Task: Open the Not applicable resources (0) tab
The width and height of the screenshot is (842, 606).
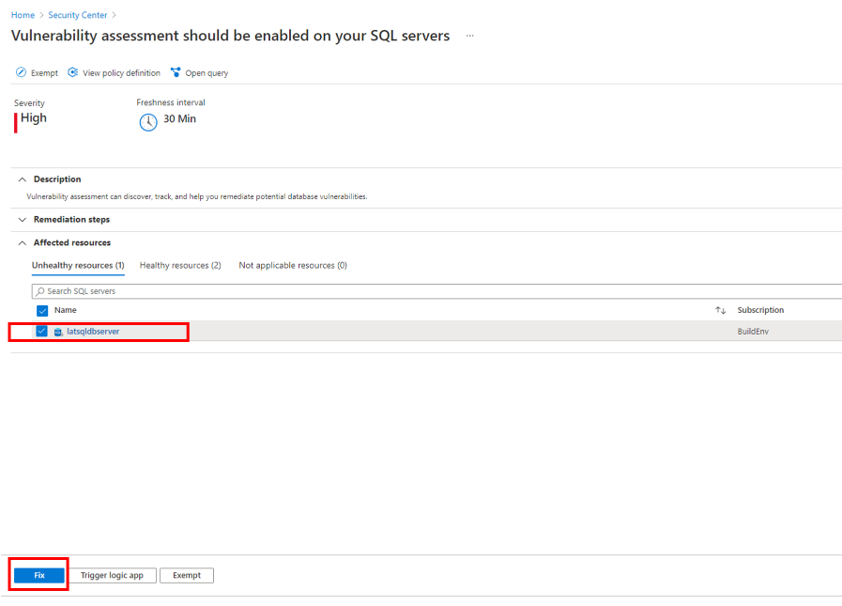Action: click(293, 266)
